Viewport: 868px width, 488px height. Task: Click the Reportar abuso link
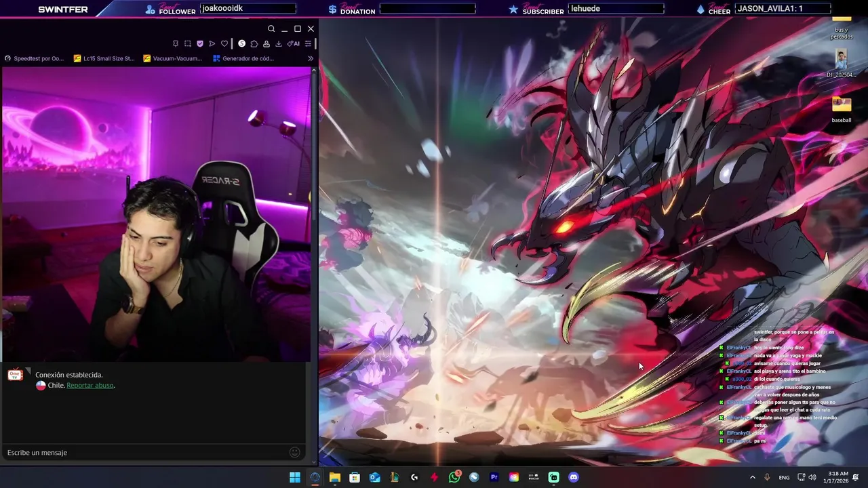[90, 385]
